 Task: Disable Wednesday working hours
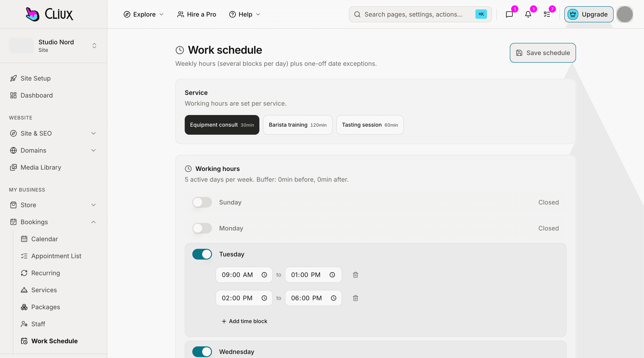click(x=202, y=352)
